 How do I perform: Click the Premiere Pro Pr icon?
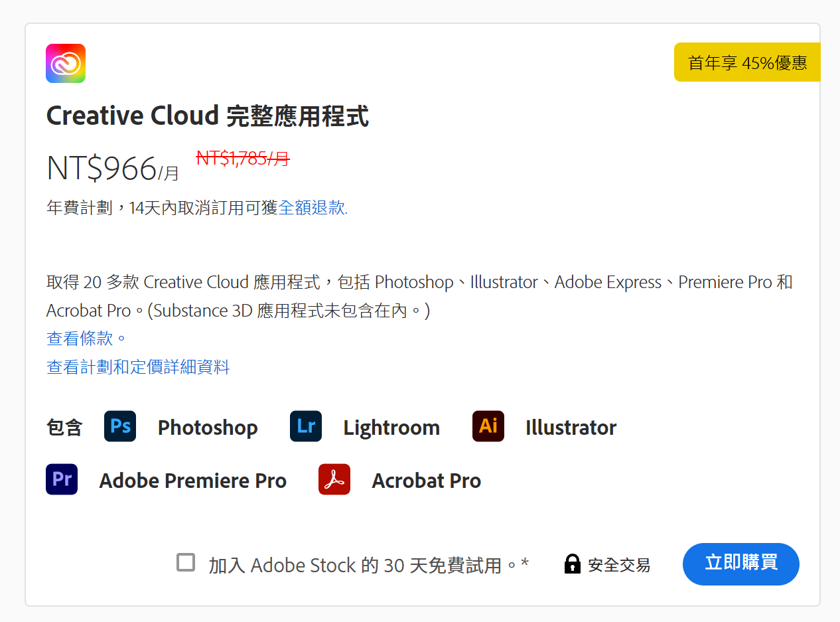pyautogui.click(x=62, y=479)
